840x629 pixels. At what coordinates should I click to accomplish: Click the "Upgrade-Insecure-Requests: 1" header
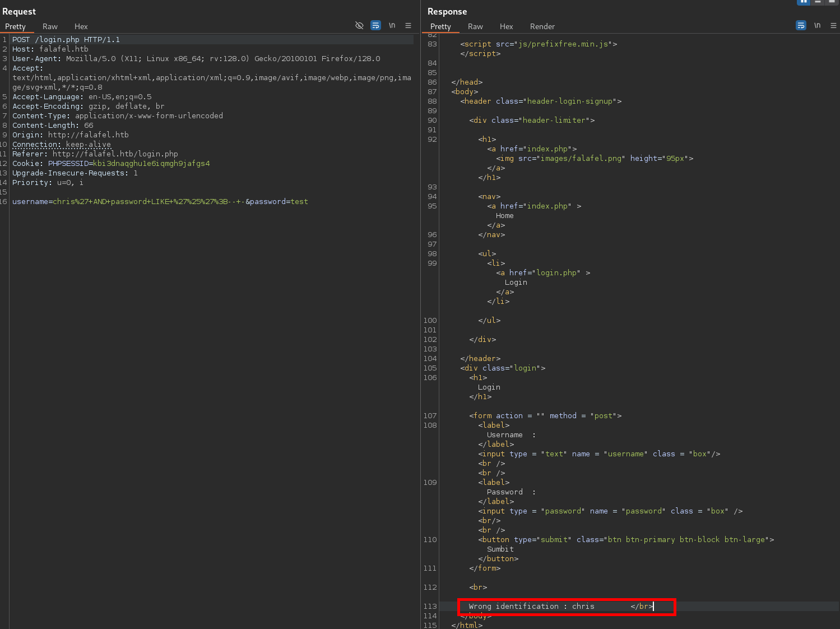coord(75,173)
